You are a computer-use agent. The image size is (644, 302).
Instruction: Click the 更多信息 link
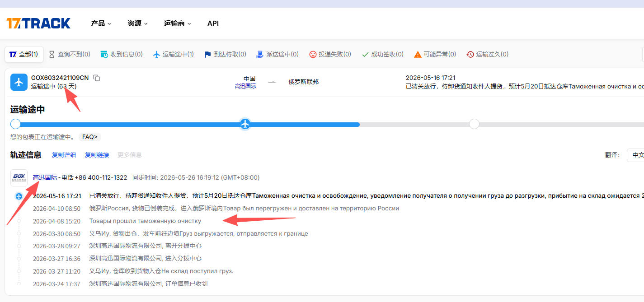130,155
